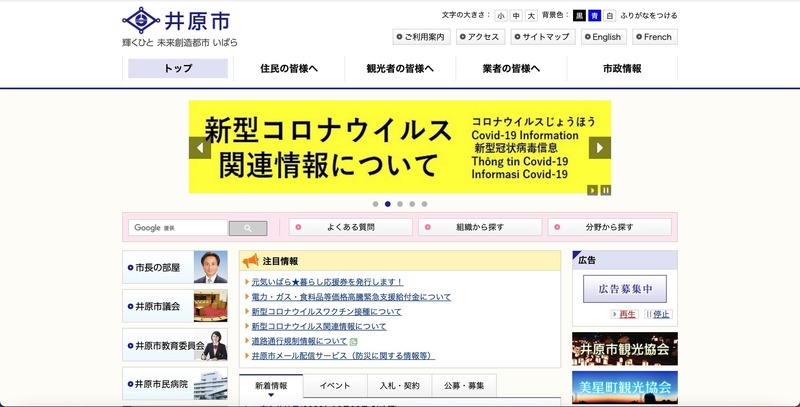Click the Google search magnifier button
This screenshot has width=800, height=407.
247,228
